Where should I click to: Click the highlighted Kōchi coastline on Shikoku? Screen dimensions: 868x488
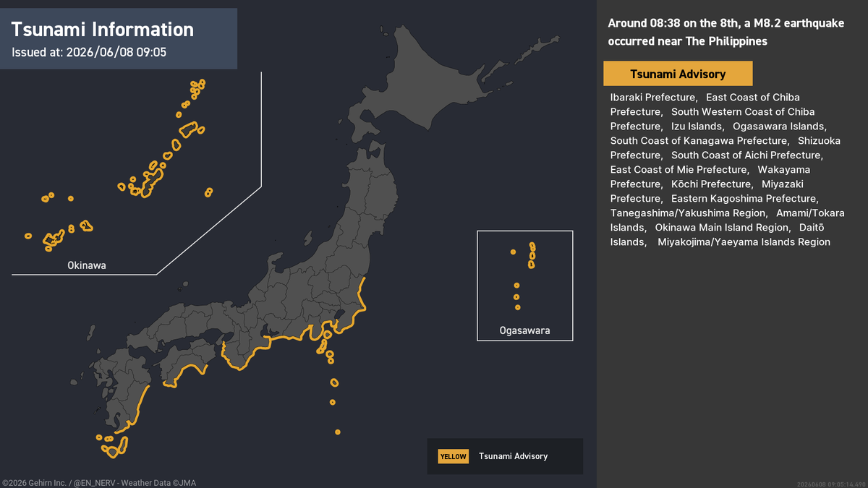click(186, 376)
